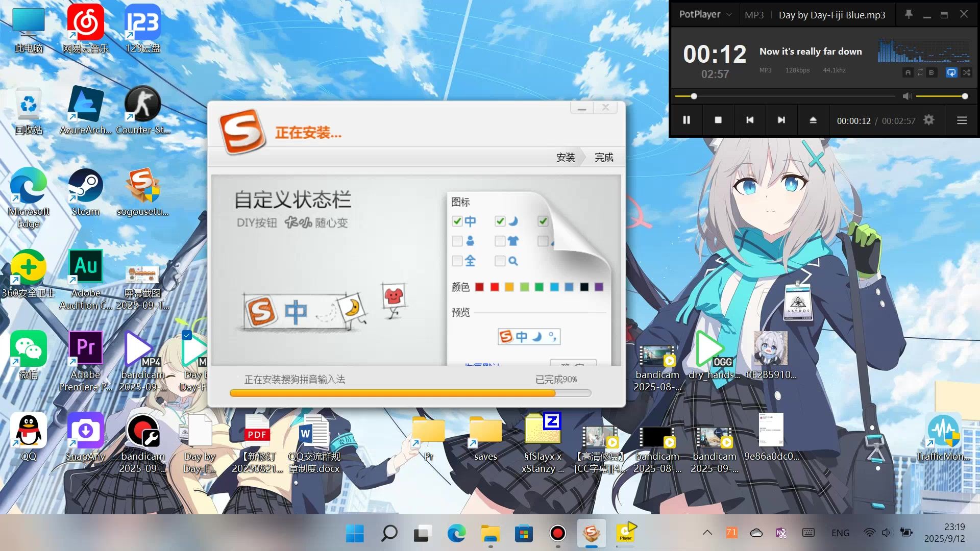Select the 安装 tab in Sogou installer
The width and height of the screenshot is (980, 551).
tap(566, 157)
